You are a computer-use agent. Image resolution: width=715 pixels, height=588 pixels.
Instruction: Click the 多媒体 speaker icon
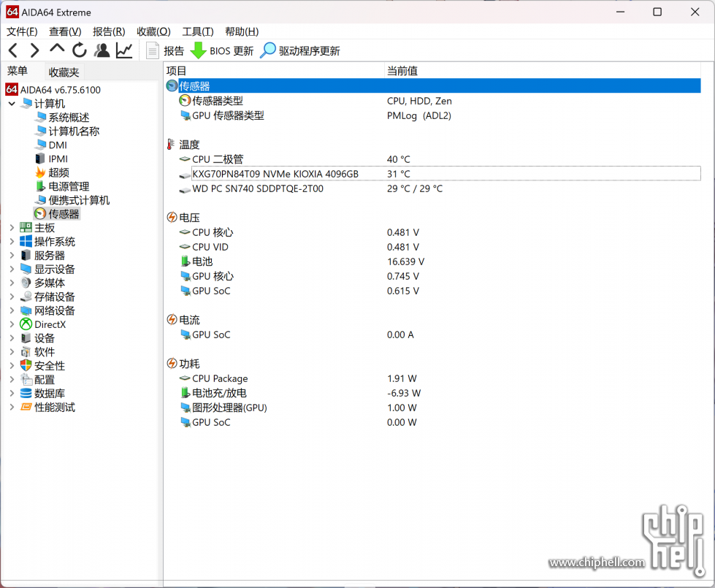[x=26, y=283]
